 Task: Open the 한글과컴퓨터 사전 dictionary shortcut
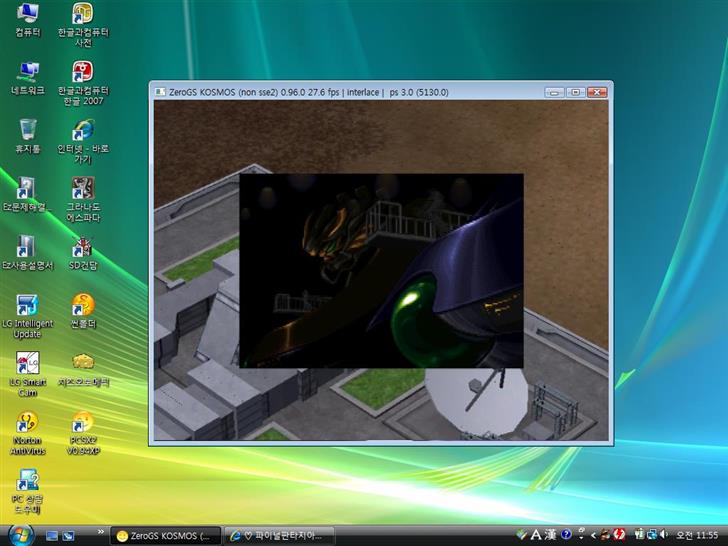tap(83, 24)
